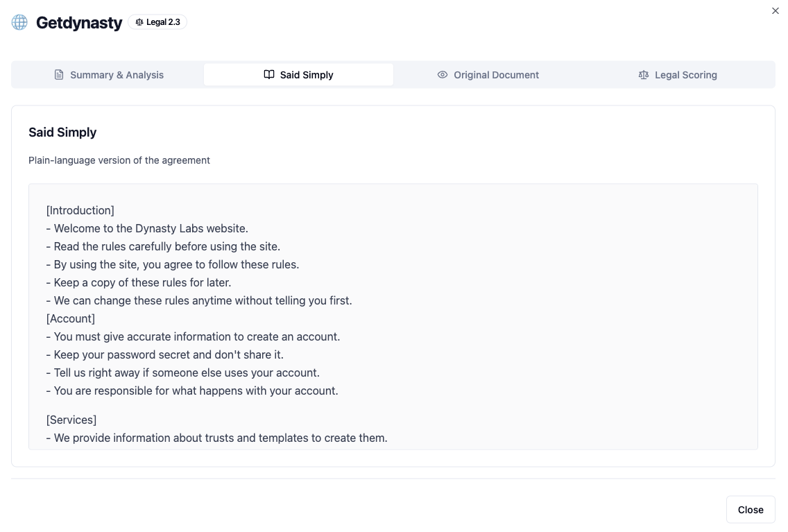The width and height of the screenshot is (788, 532).
Task: View the Original Document tab
Action: tap(488, 75)
